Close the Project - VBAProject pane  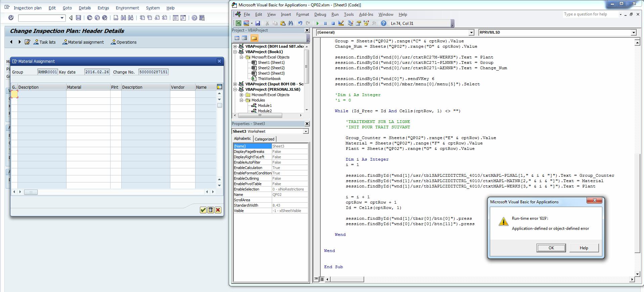point(307,30)
